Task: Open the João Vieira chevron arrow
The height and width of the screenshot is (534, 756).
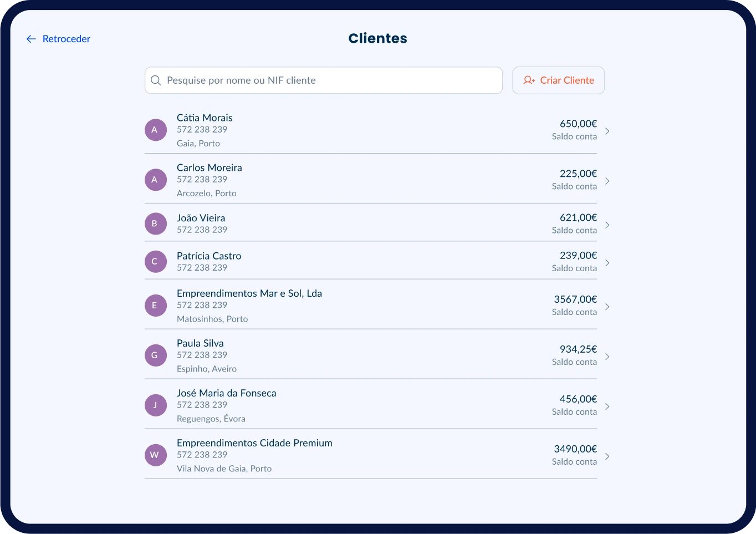Action: tap(607, 225)
